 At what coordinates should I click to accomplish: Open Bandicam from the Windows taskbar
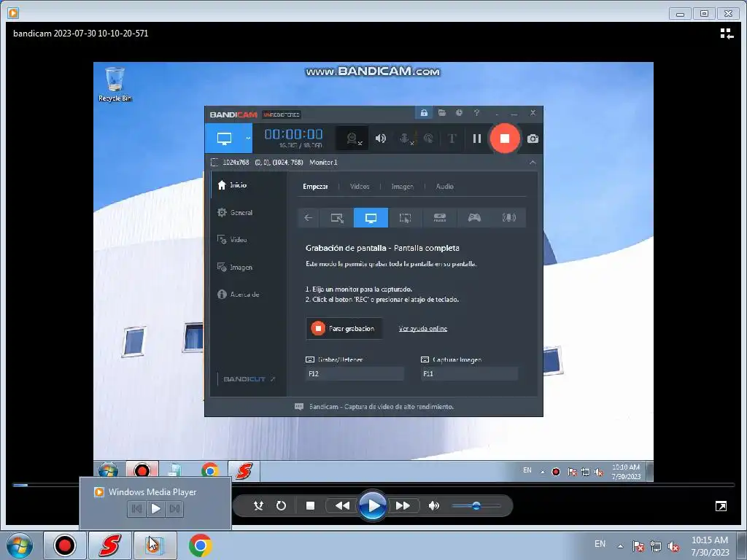[x=64, y=545]
